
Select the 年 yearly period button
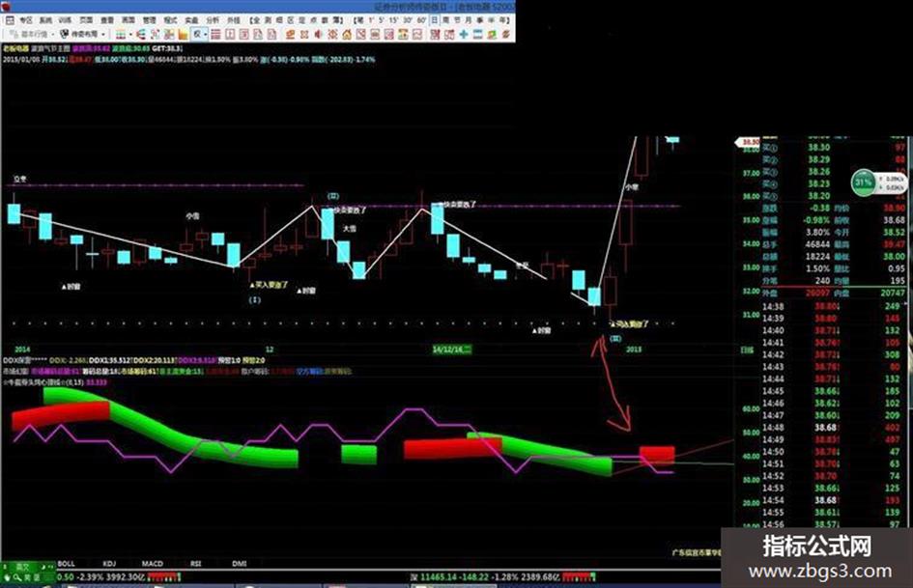503,20
